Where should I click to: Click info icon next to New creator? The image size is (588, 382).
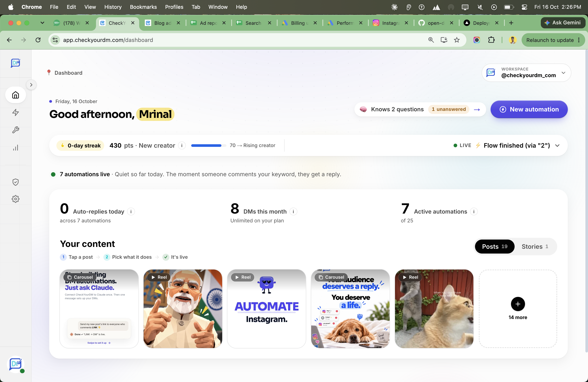(x=182, y=146)
